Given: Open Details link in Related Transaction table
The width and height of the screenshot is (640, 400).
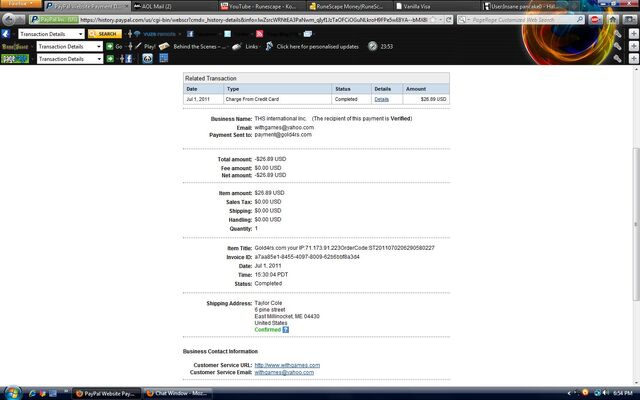Looking at the screenshot, I should [382, 99].
